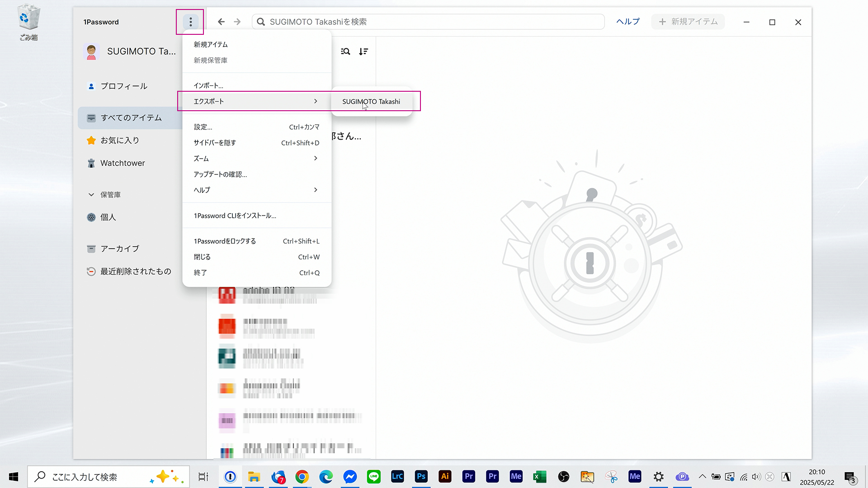Click the IME input mode A indicator

[x=787, y=477]
